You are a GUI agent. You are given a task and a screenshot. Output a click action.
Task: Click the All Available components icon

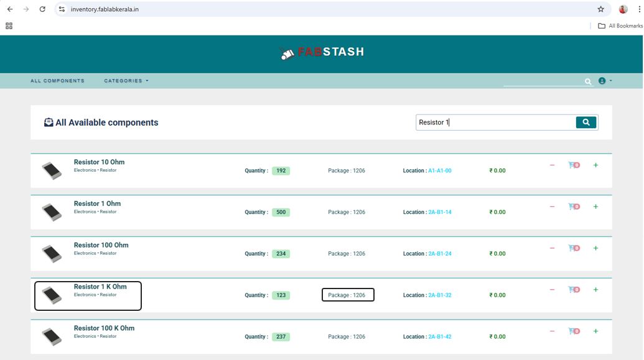(49, 122)
